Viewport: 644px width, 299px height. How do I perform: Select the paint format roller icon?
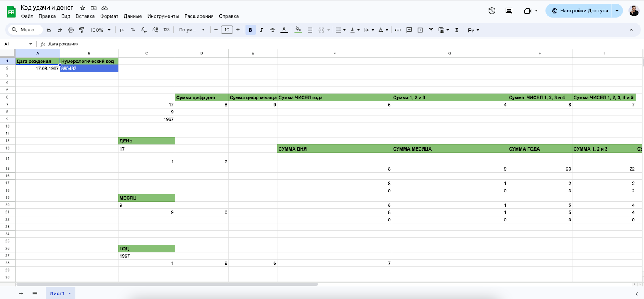click(82, 30)
